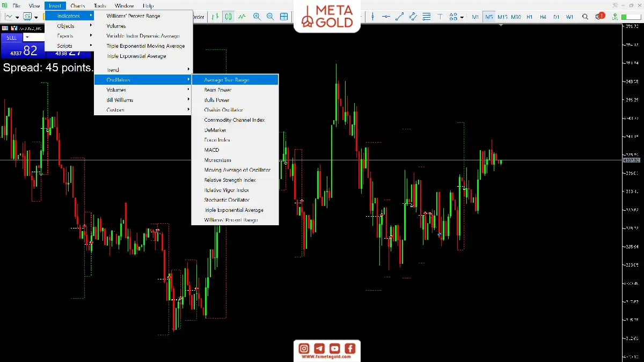This screenshot has width=644, height=362.
Task: Expand the Bill Williams submenu
Action: (x=143, y=100)
